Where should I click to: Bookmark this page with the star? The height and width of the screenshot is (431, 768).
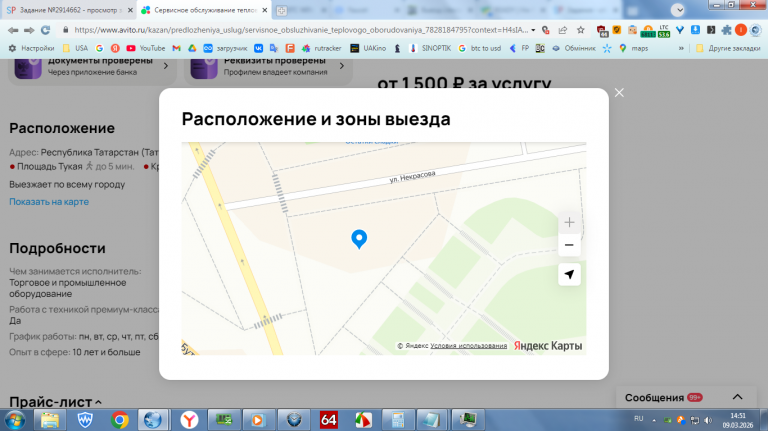pos(580,30)
